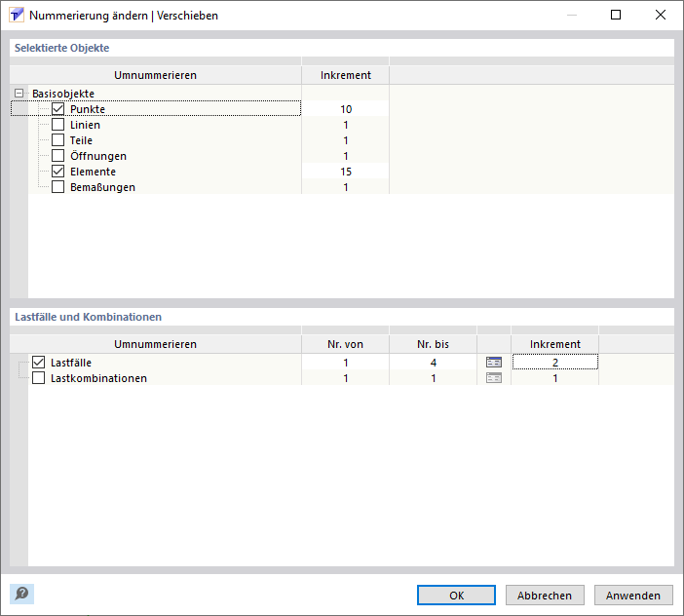Select the Elemente row label
Viewport: 684px width, 616px height.
tap(93, 172)
